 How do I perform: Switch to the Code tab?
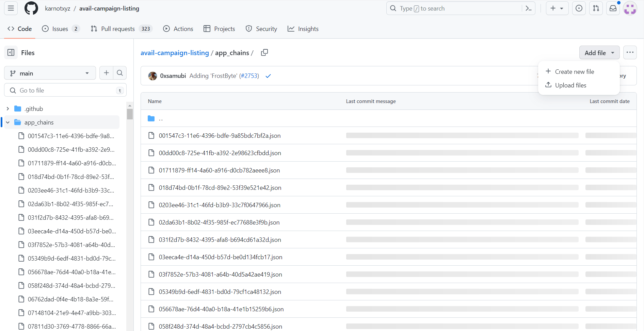coord(20,29)
